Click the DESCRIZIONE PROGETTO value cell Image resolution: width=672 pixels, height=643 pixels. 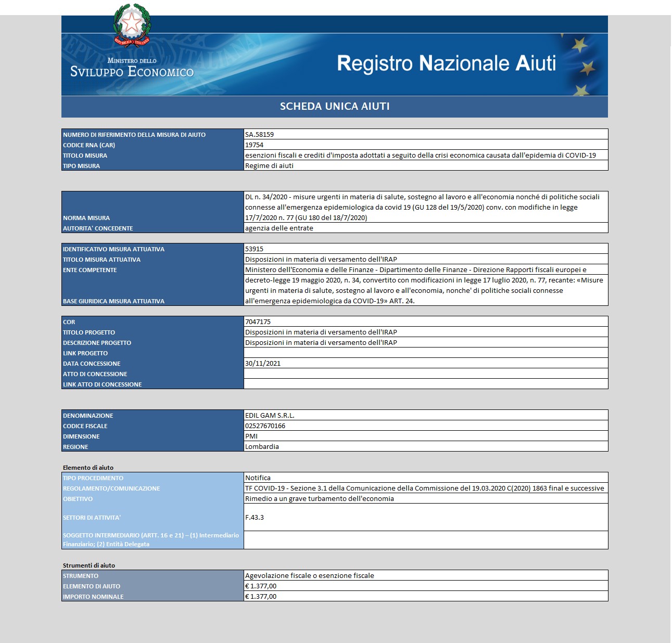coord(426,342)
